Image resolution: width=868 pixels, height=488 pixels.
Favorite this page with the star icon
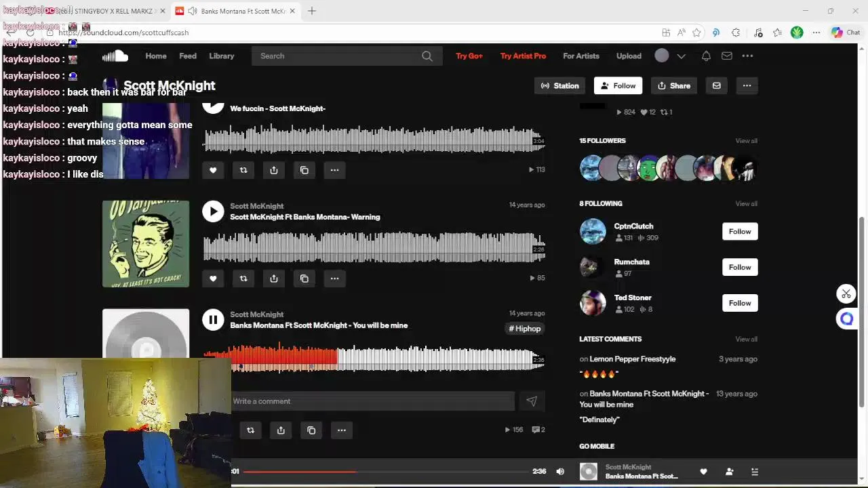tap(696, 33)
